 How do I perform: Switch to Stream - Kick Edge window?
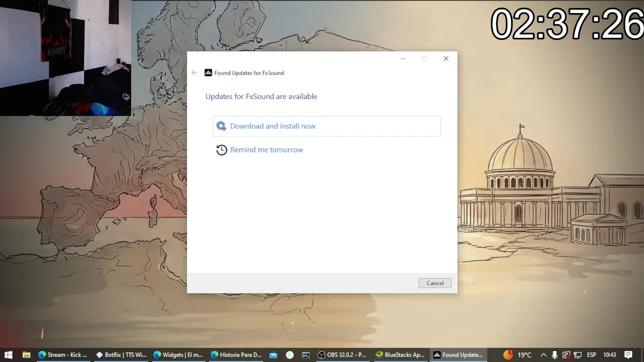(63, 355)
